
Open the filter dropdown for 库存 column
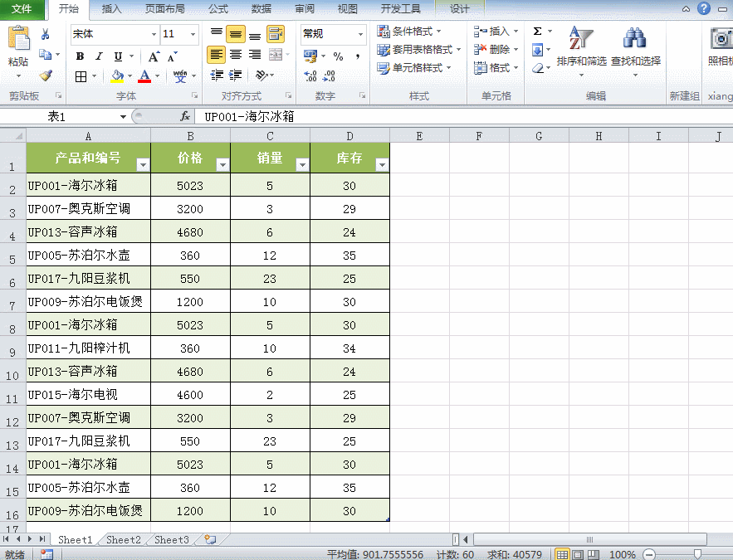(382, 165)
